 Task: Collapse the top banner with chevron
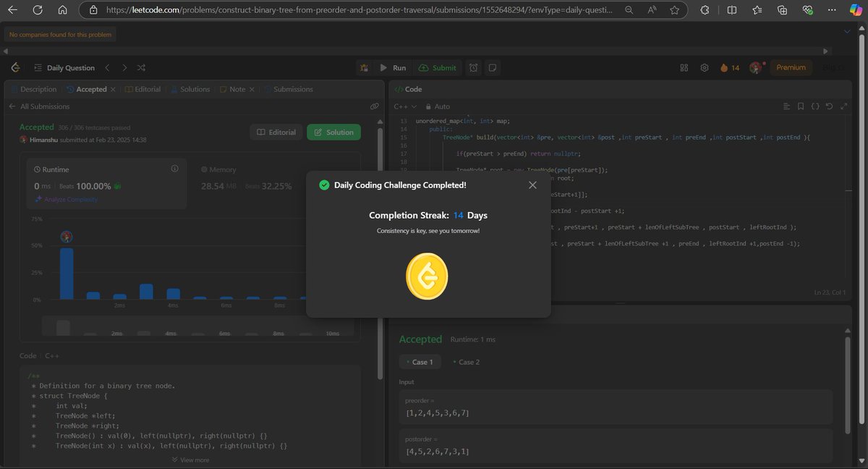pos(847,31)
